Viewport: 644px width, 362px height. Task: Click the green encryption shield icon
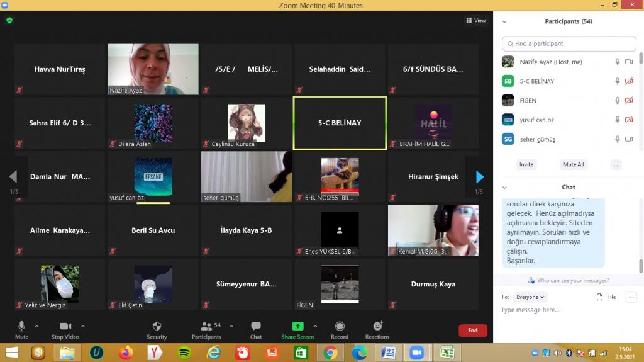[9, 20]
